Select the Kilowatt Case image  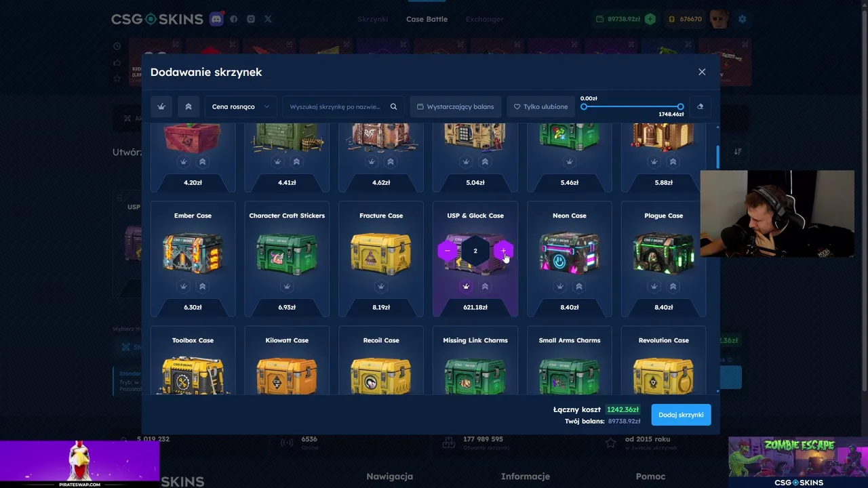click(287, 375)
